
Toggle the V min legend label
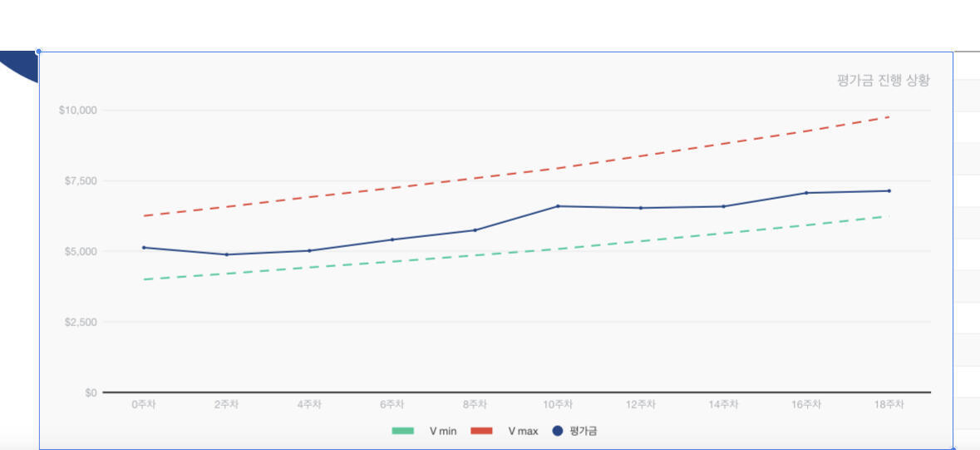point(442,431)
